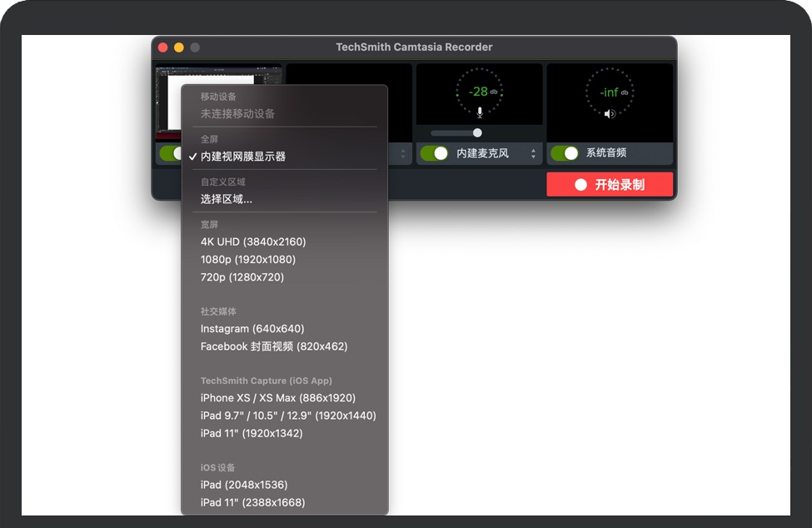Click the 系统音频 label
The height and width of the screenshot is (528, 812).
(x=606, y=152)
